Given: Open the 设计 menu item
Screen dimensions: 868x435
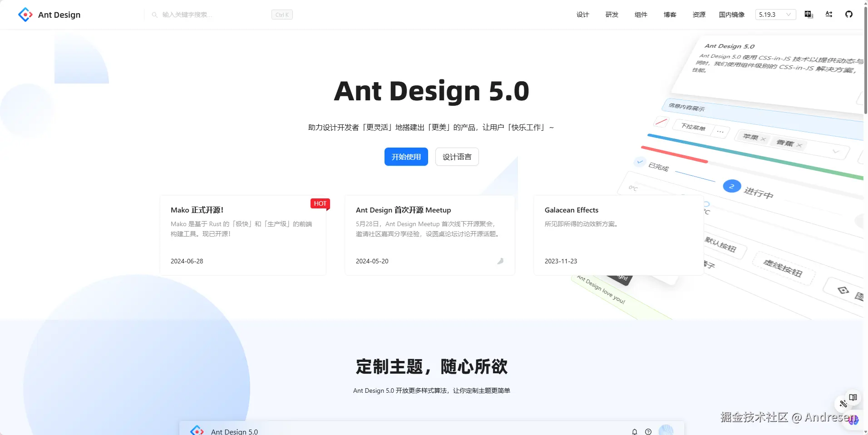Looking at the screenshot, I should coord(582,15).
